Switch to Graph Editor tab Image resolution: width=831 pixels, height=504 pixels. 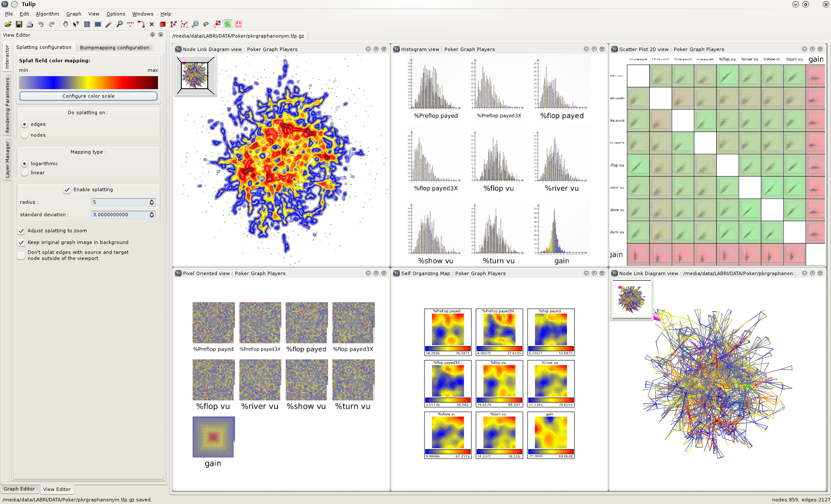point(19,489)
